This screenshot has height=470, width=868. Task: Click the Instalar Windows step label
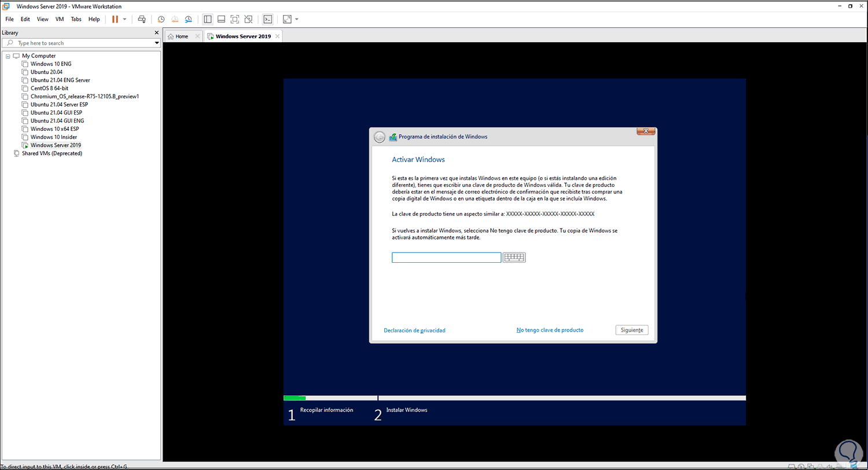pyautogui.click(x=407, y=410)
